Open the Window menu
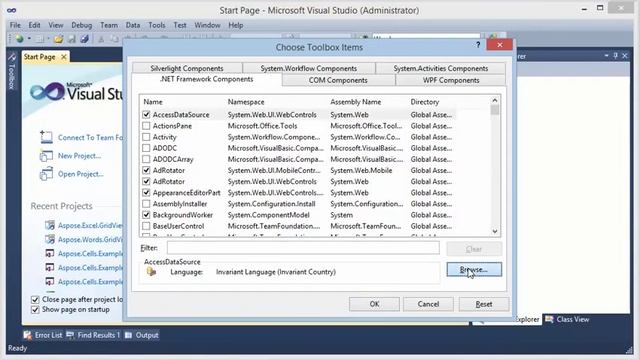This screenshot has width=640, height=360. click(x=207, y=25)
